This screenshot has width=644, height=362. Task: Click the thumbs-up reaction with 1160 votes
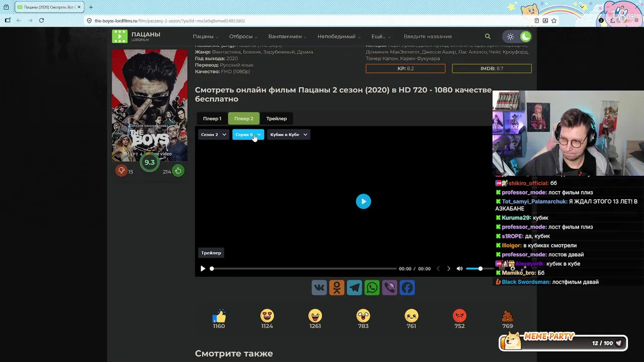pos(219,316)
